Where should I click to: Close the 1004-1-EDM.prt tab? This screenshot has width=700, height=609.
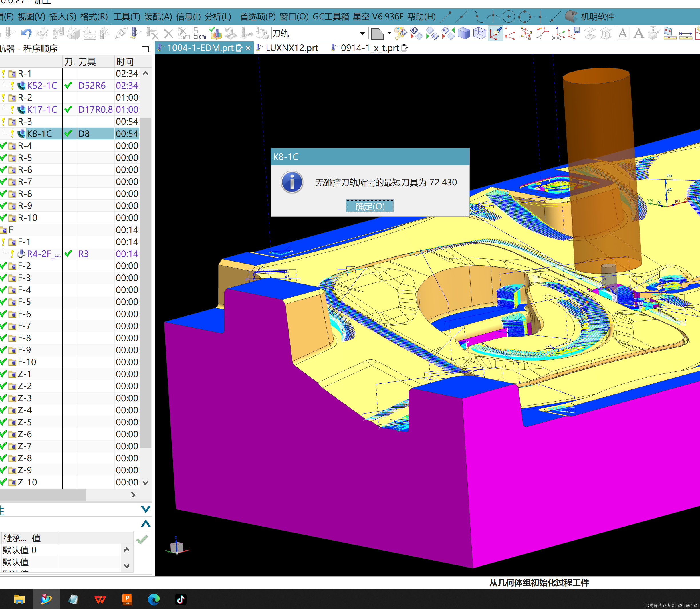(x=248, y=48)
